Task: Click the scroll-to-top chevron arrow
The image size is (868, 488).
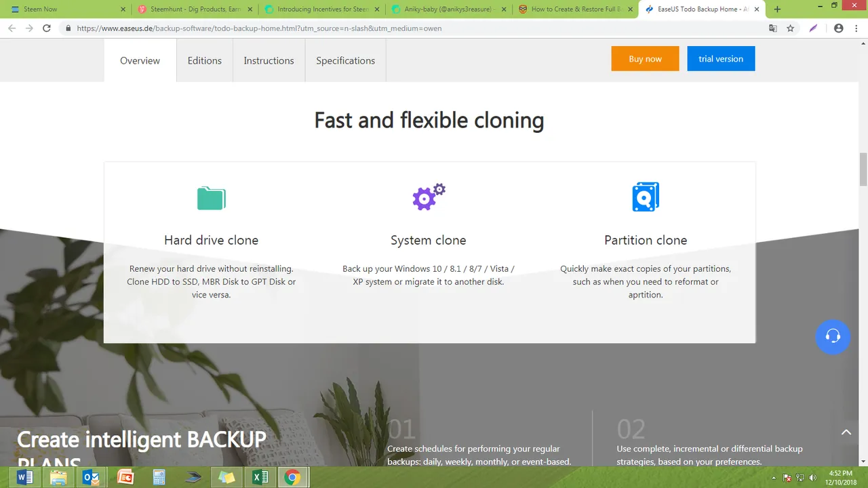Action: point(846,432)
